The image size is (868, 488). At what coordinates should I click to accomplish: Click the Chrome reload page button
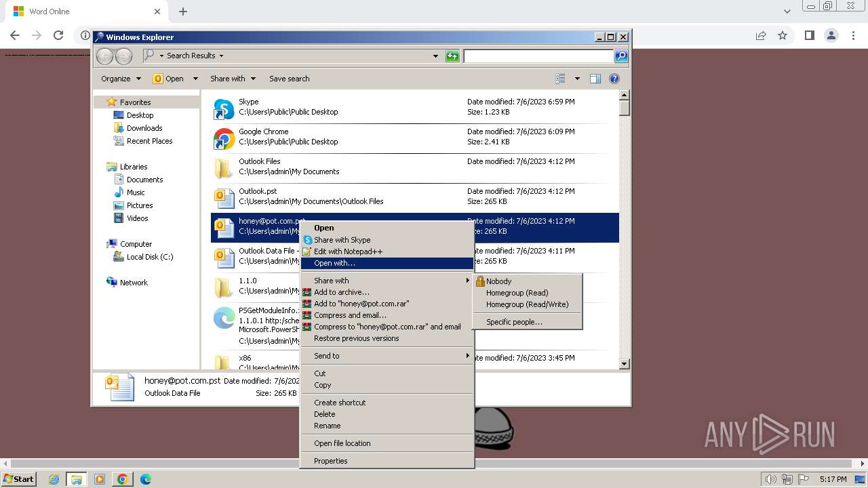tap(58, 35)
